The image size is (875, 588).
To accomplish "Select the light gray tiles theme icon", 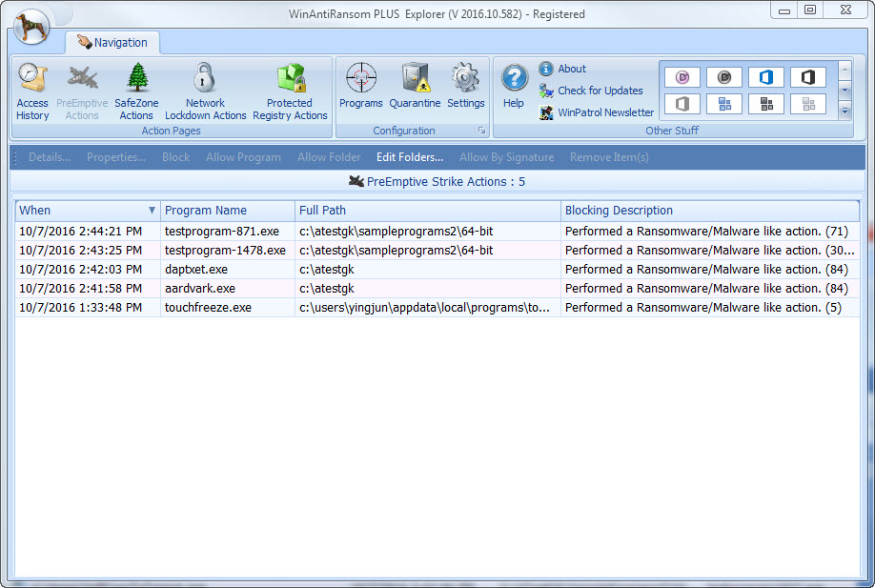I will click(x=808, y=104).
